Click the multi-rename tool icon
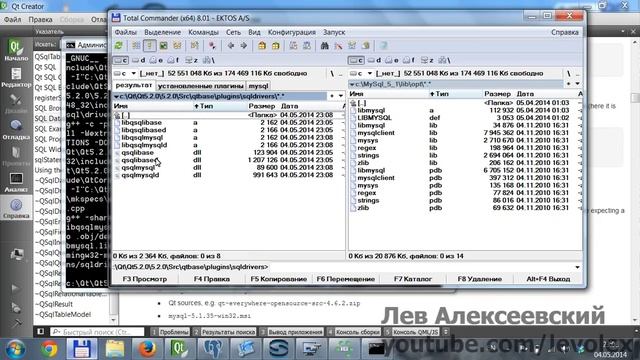The image size is (640, 360). click(x=338, y=46)
